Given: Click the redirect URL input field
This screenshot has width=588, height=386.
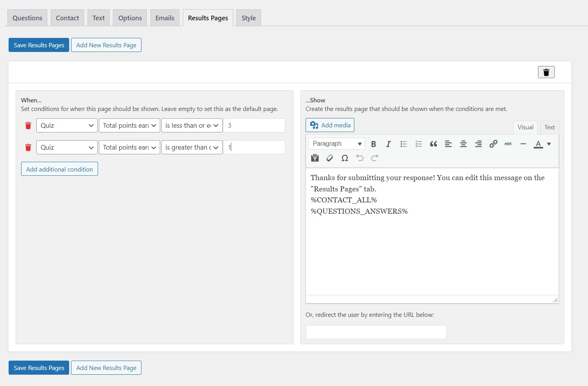Looking at the screenshot, I should pyautogui.click(x=376, y=332).
